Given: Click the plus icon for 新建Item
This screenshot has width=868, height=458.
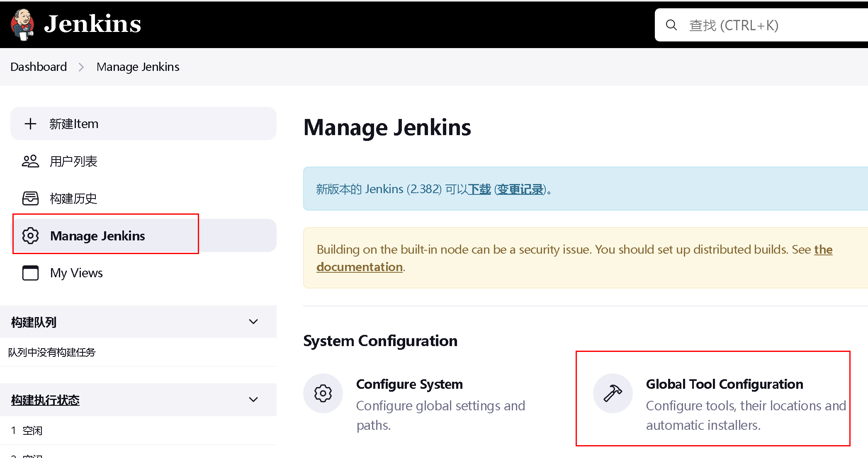Looking at the screenshot, I should [x=30, y=124].
